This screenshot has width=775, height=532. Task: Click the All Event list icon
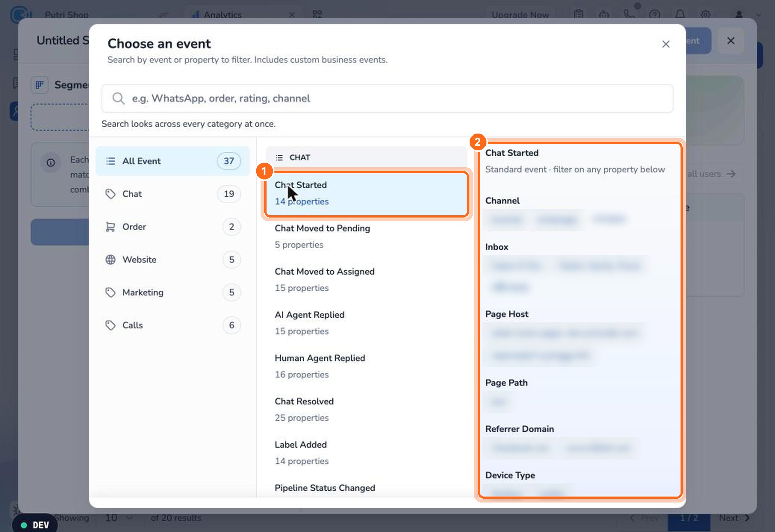tap(110, 161)
